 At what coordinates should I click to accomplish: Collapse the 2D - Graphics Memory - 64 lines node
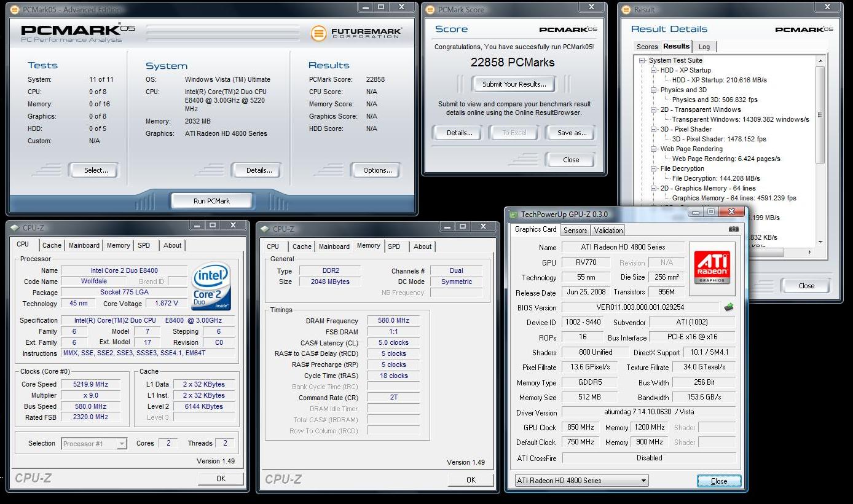click(x=654, y=188)
